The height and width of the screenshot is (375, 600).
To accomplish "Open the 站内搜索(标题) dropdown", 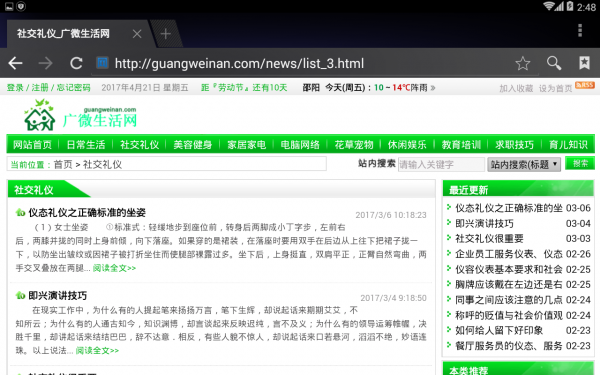I will (x=524, y=165).
